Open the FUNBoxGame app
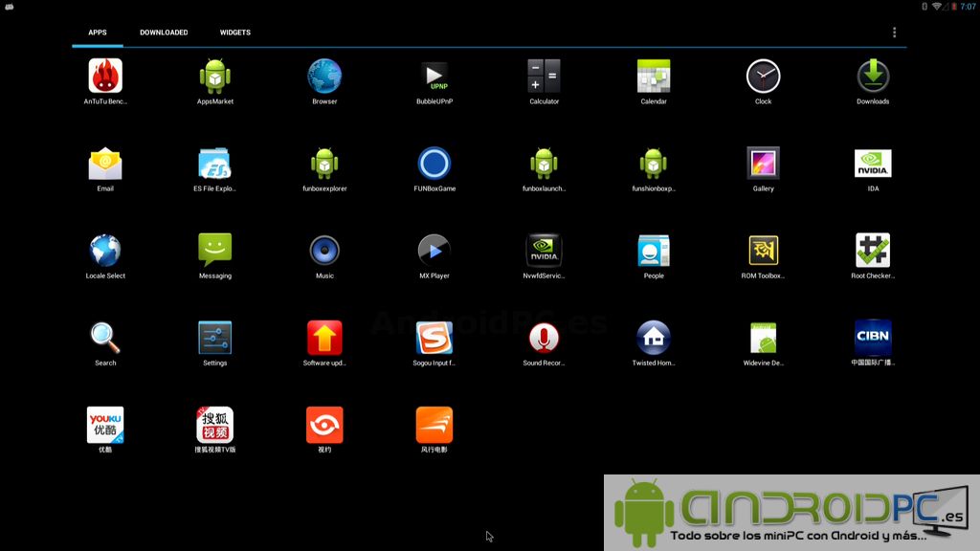Viewport: 980px width, 551px height. click(434, 164)
